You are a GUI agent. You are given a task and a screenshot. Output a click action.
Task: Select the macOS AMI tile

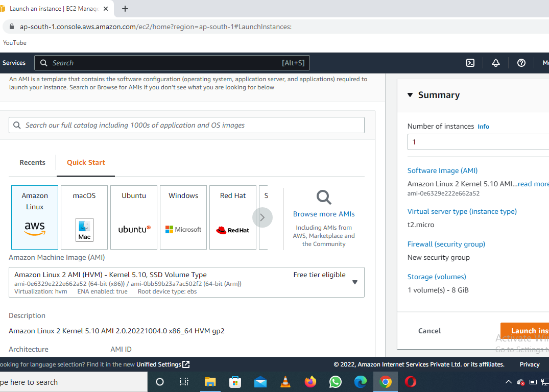click(x=84, y=217)
